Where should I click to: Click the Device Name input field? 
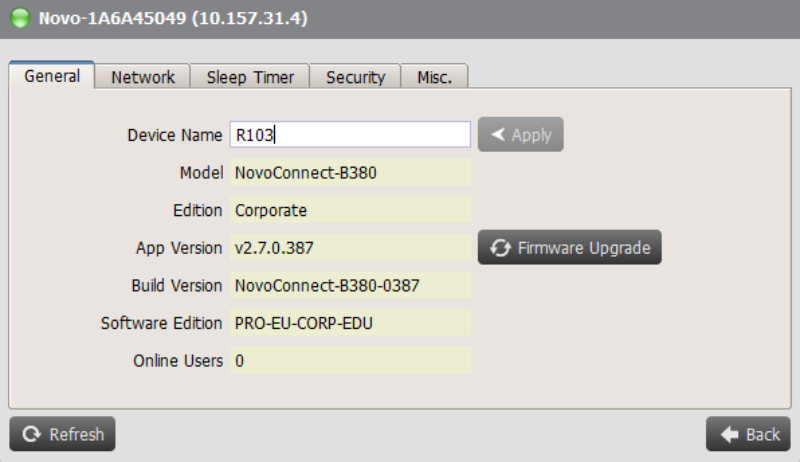[x=350, y=135]
